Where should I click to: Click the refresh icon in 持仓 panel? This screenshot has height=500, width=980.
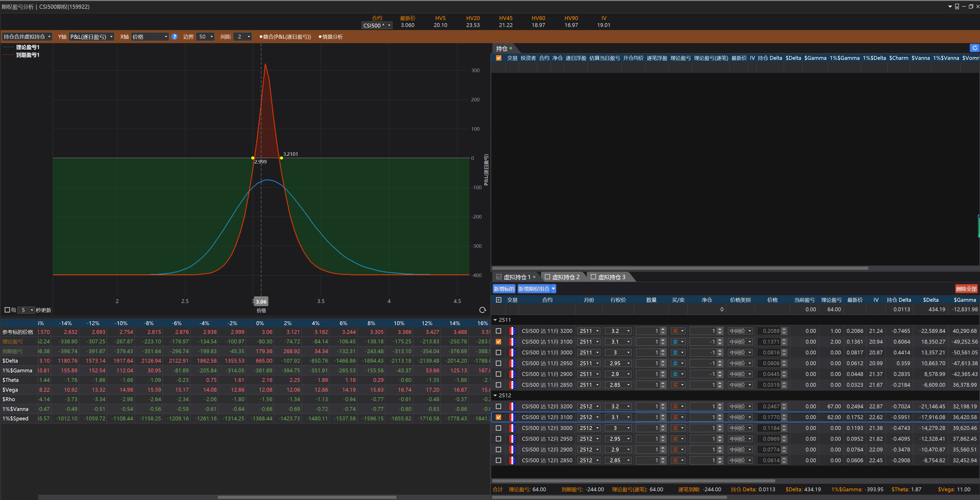click(974, 48)
